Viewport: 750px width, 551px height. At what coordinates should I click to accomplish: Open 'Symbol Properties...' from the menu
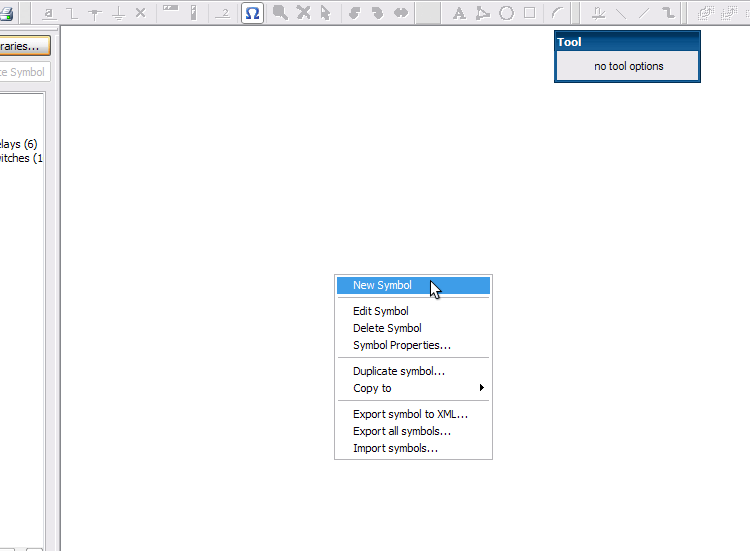[x=401, y=345]
